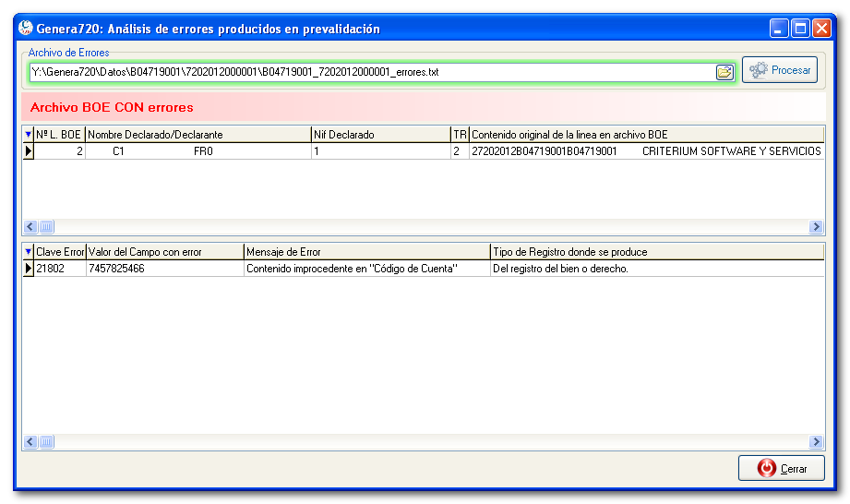
Task: Click the upper grid's scroll-left arrow
Action: (30, 226)
